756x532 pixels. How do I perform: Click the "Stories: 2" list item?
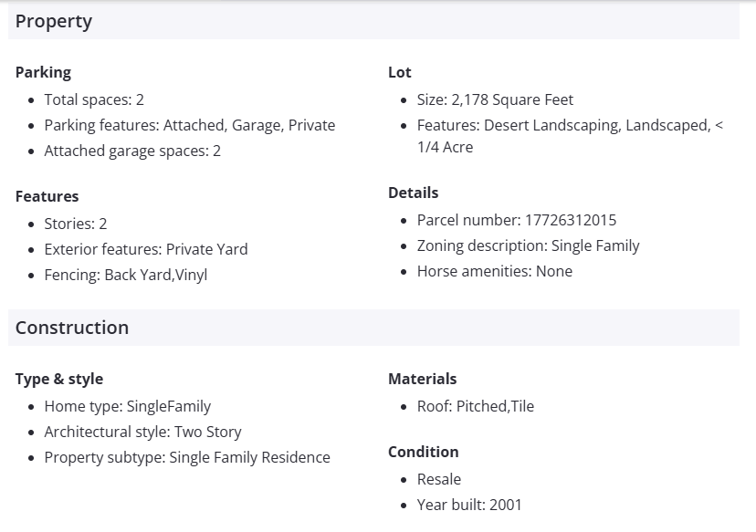click(76, 224)
